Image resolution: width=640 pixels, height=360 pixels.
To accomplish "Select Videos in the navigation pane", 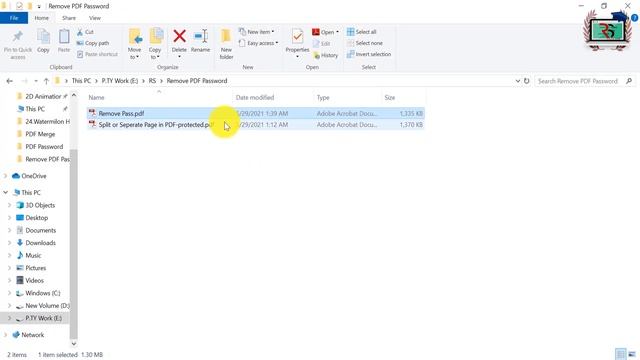I will [x=34, y=280].
